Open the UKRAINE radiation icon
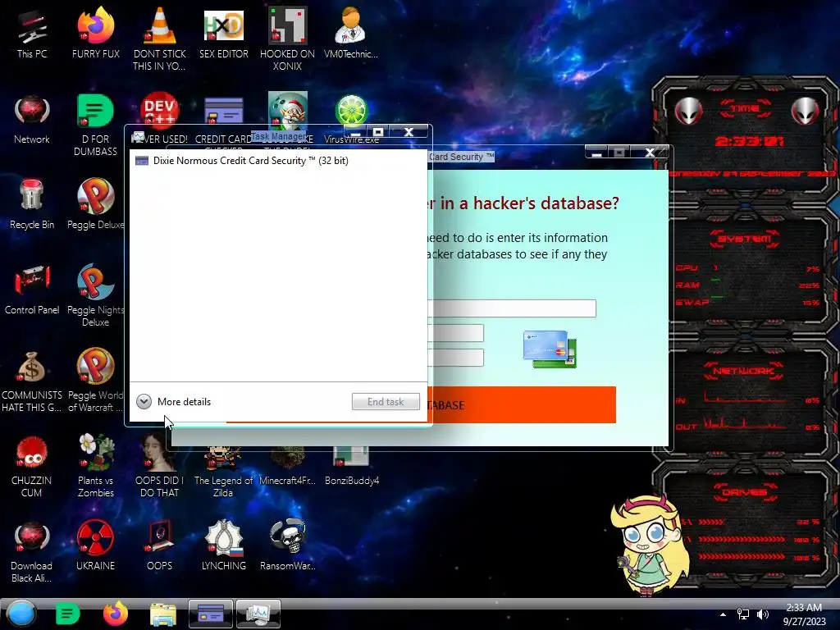The image size is (840, 630). pyautogui.click(x=95, y=545)
